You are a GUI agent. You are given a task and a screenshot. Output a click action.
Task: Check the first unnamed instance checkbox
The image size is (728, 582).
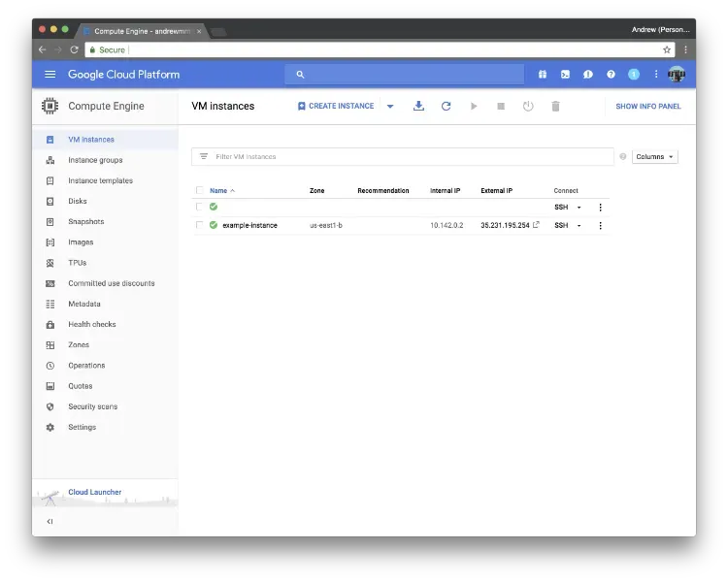[x=199, y=207]
